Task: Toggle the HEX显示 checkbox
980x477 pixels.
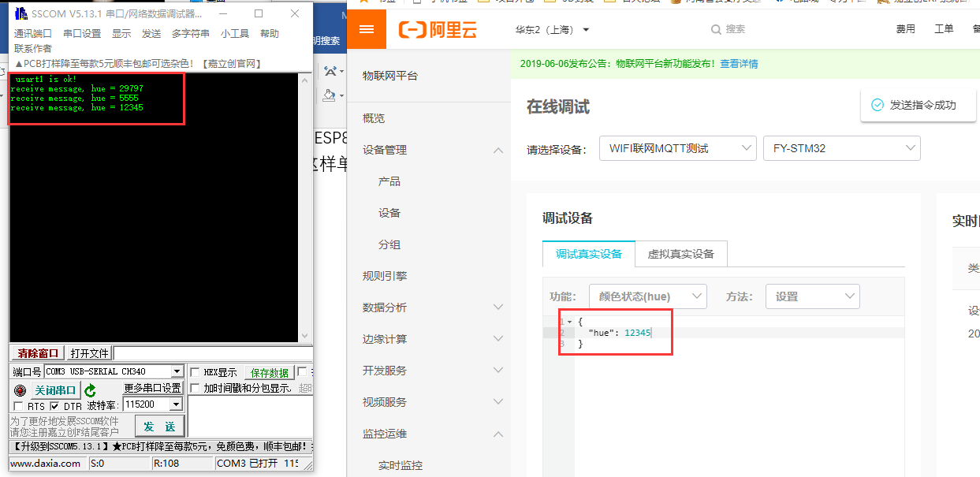Action: coord(196,372)
